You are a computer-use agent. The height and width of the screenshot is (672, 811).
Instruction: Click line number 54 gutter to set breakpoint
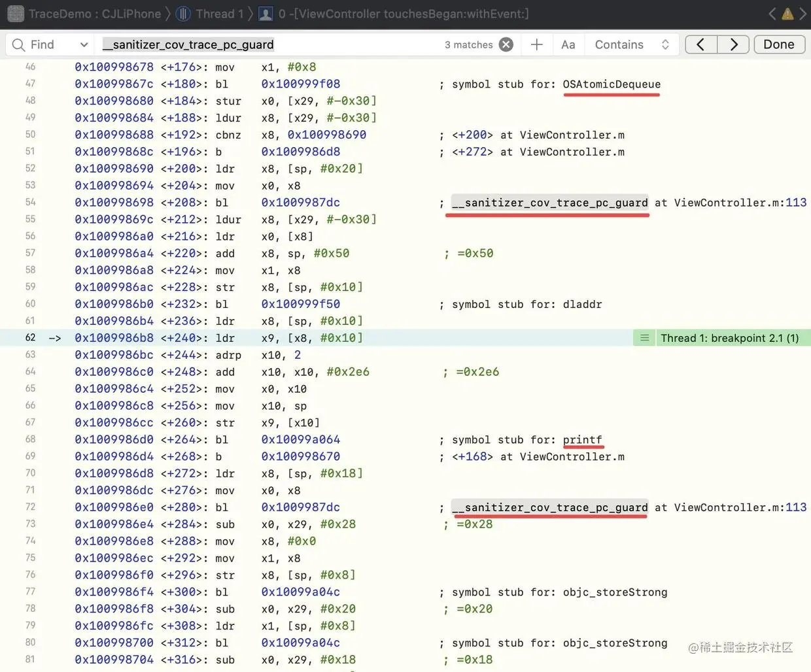tap(30, 202)
